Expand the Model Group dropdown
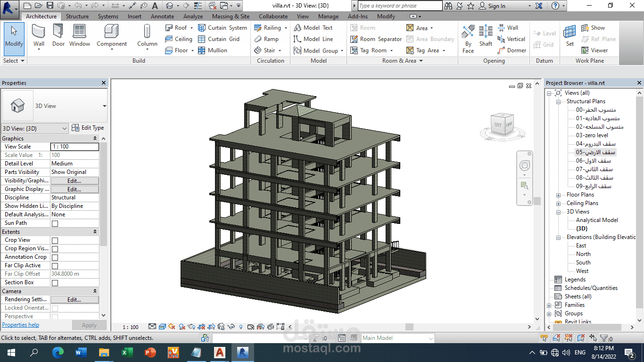The height and width of the screenshot is (362, 644). click(342, 50)
